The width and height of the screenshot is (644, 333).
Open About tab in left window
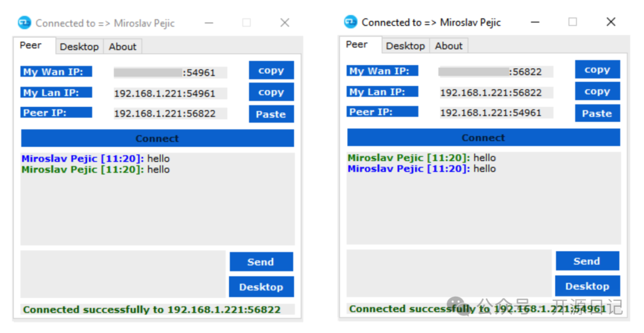tap(122, 47)
